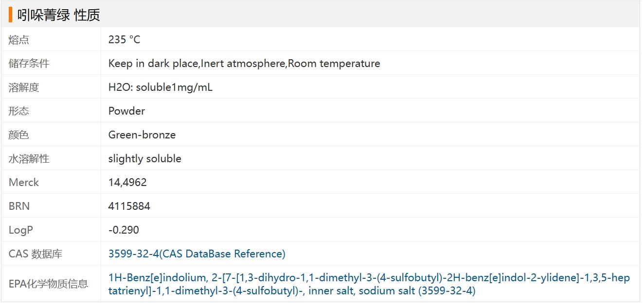Select the 颜色 row label
644x305 pixels.
click(x=18, y=135)
